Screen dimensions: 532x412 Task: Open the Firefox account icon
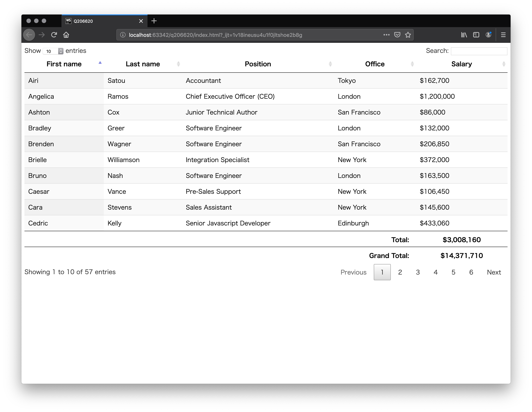[x=488, y=35]
